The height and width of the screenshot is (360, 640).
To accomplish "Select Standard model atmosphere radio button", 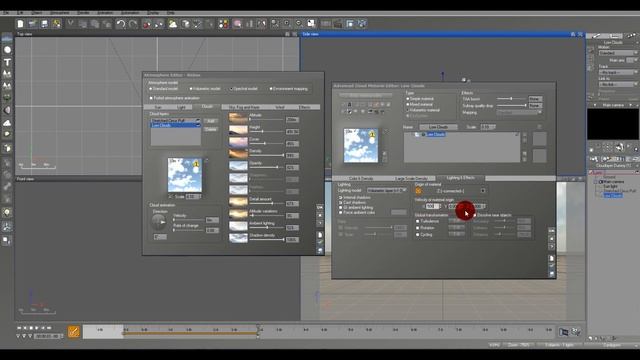I will click(x=151, y=89).
